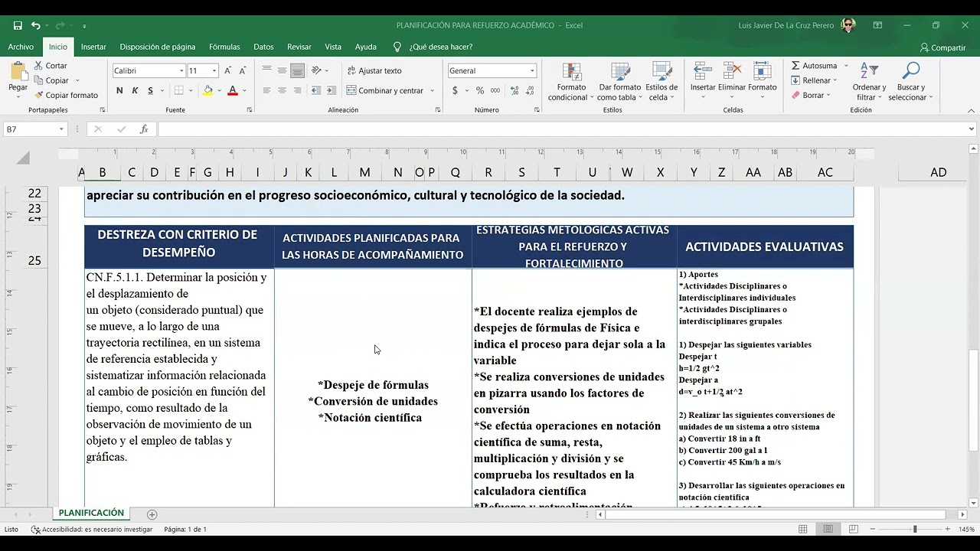Open the font size dropdown
Image resolution: width=980 pixels, height=551 pixels.
pos(214,70)
